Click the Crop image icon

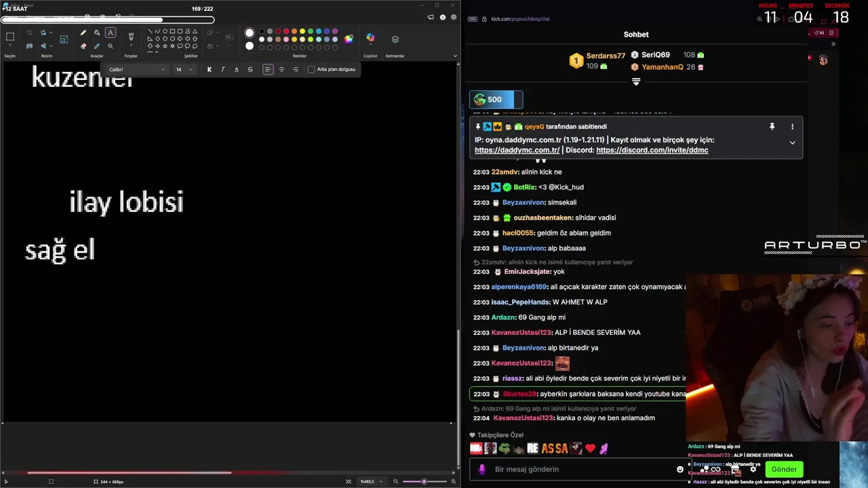point(29,33)
